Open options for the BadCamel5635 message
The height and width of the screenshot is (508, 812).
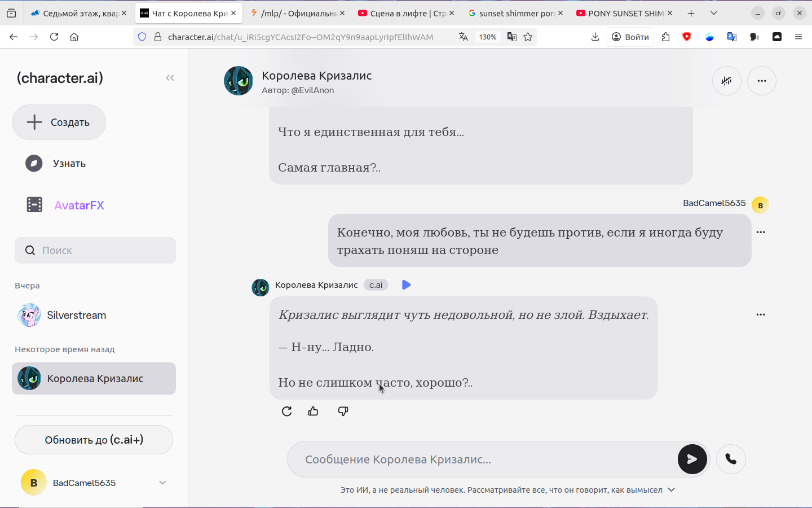[x=761, y=232]
